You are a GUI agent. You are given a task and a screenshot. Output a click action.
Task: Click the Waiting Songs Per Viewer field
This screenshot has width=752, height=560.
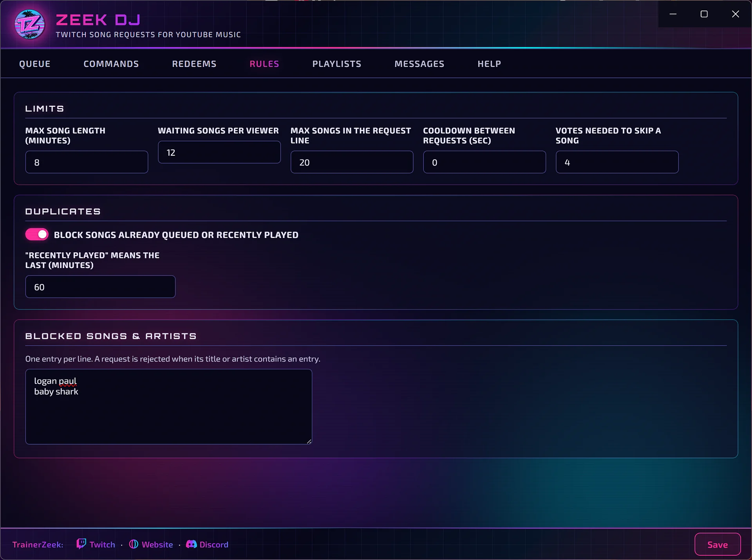point(219,152)
